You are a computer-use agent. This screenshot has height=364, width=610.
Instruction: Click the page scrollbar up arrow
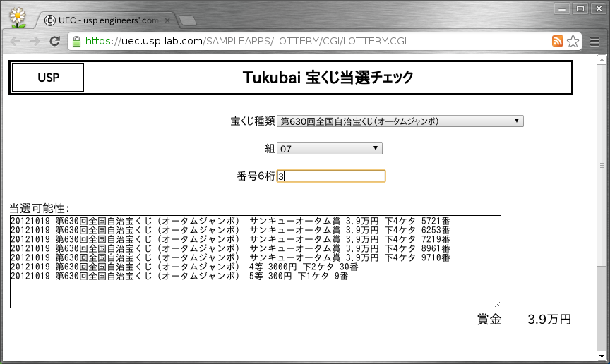coord(602,60)
